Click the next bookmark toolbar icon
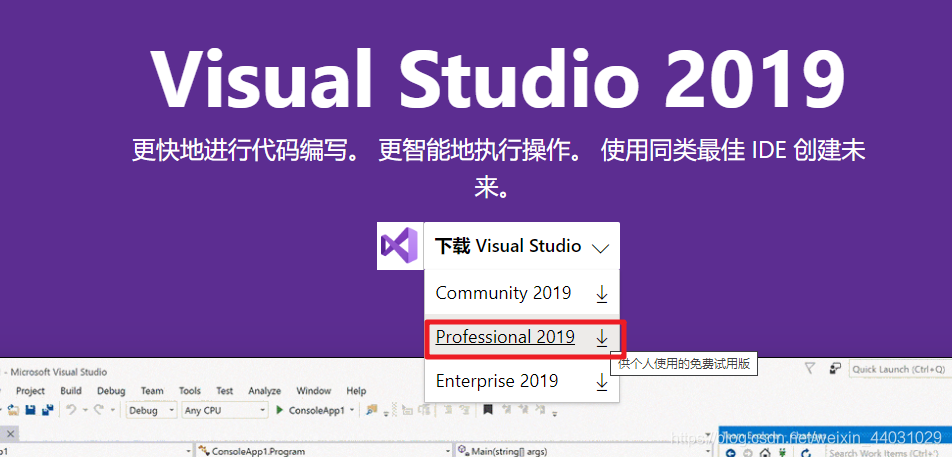Screen dimensions: 952x457 523,410
